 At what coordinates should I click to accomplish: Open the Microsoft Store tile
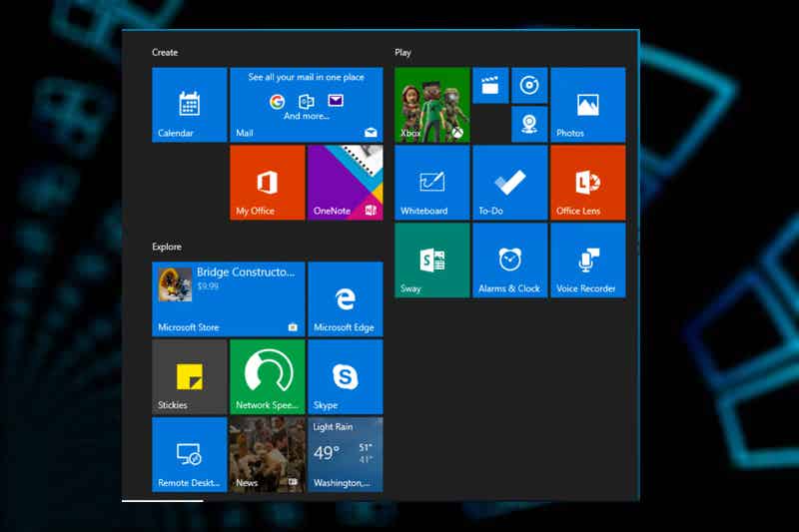coord(229,299)
